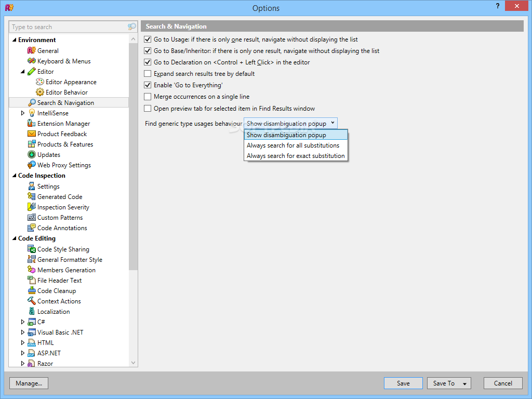This screenshot has width=532, height=399.
Task: Expand the Razor tree node
Action: point(23,363)
